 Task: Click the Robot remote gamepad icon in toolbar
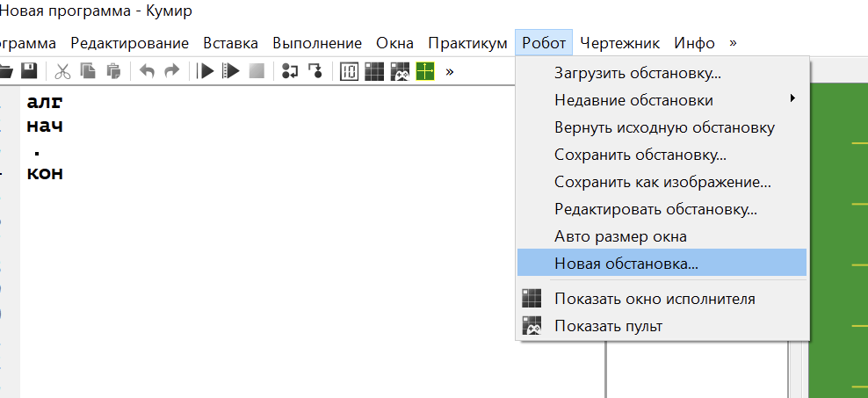coord(400,71)
